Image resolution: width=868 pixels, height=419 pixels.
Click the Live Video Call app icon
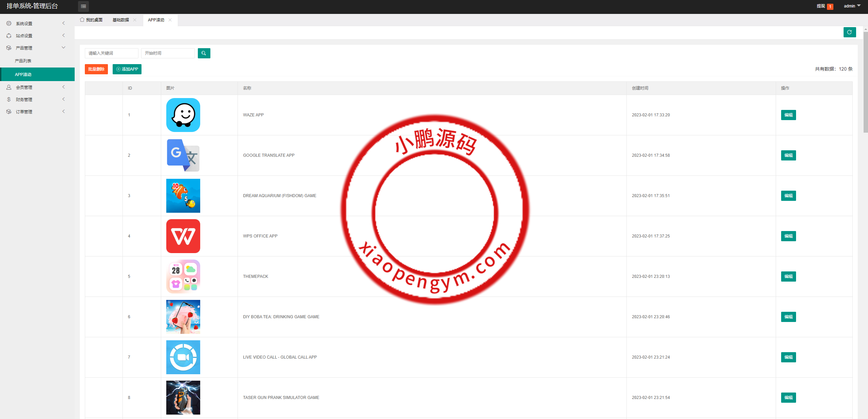183,357
